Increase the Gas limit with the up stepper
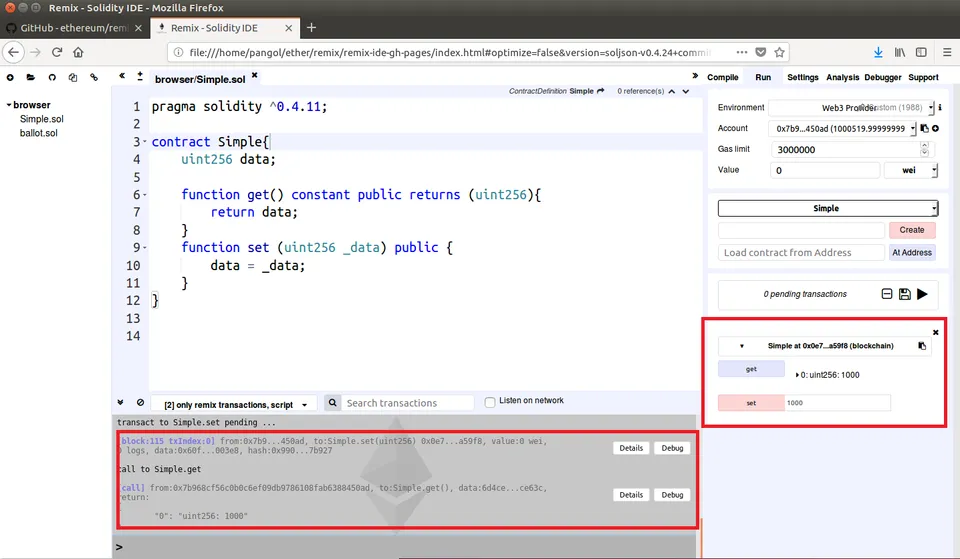The height and width of the screenshot is (559, 960). point(924,146)
